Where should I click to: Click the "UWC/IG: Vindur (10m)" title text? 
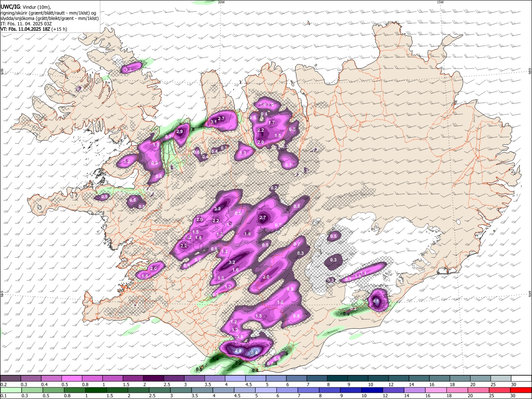(x=26, y=7)
